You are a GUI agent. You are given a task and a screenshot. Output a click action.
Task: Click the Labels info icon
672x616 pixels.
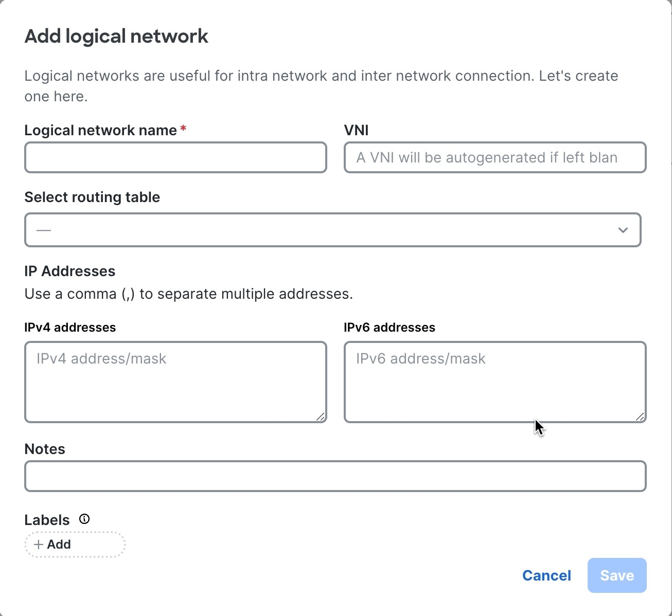pos(84,519)
